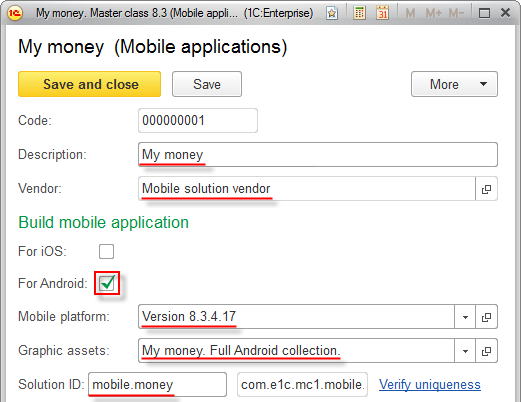Expand the Mobile platform dropdown list
The height and width of the screenshot is (402, 521).
click(465, 317)
